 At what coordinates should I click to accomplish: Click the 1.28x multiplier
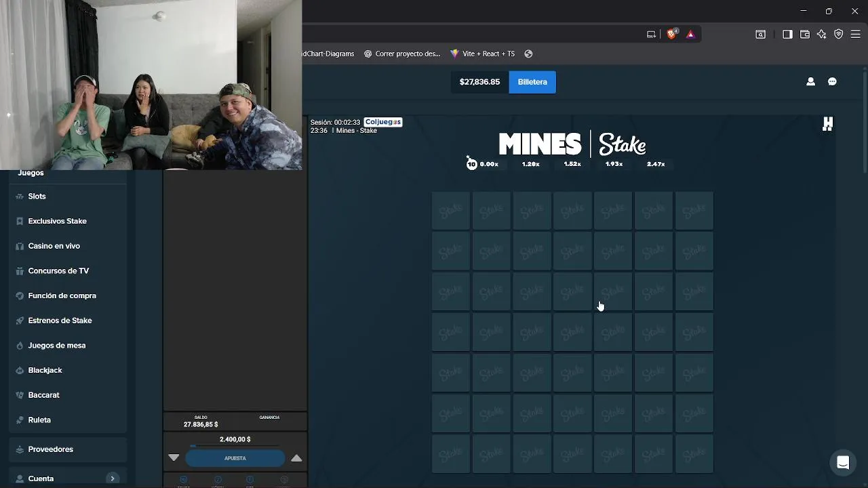click(530, 164)
